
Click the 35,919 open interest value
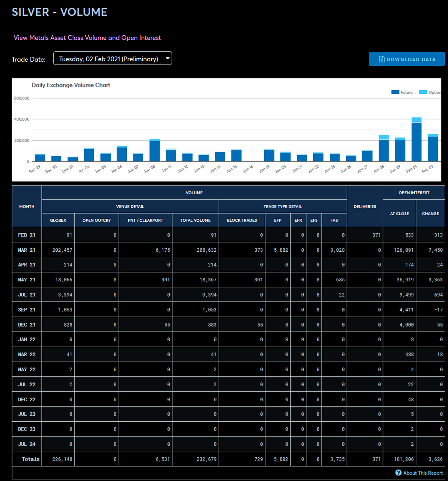click(x=405, y=280)
